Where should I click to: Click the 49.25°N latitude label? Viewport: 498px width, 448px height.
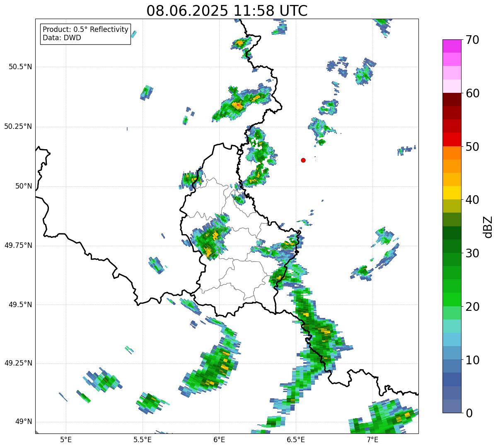18,363
